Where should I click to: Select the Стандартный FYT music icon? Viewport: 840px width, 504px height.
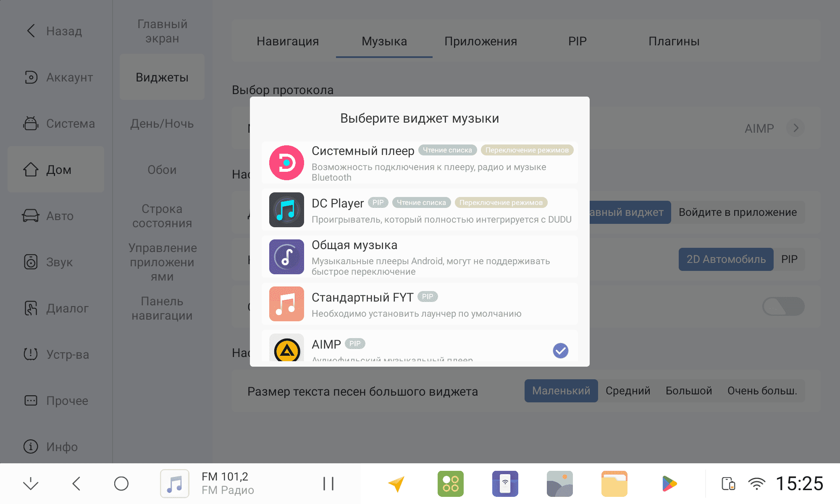pyautogui.click(x=286, y=304)
